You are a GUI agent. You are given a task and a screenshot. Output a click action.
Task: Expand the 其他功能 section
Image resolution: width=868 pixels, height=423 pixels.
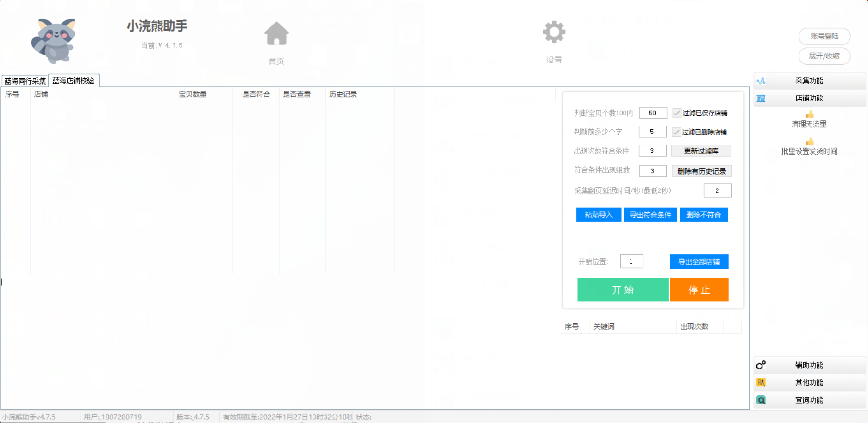tap(809, 383)
